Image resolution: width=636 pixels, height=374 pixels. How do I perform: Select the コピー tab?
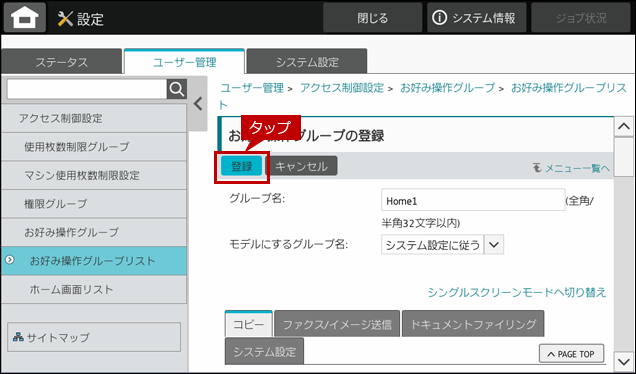pyautogui.click(x=249, y=324)
